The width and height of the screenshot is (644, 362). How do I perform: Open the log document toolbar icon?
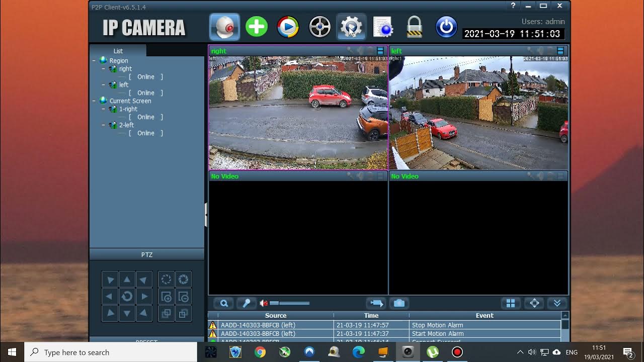383,27
